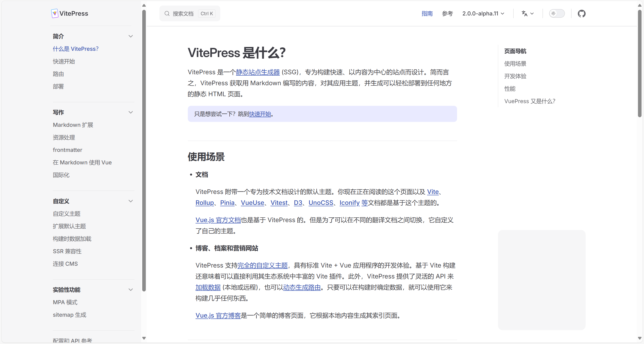Open the 什么是 VitePress? sidebar page
The width and height of the screenshot is (644, 344).
click(76, 49)
